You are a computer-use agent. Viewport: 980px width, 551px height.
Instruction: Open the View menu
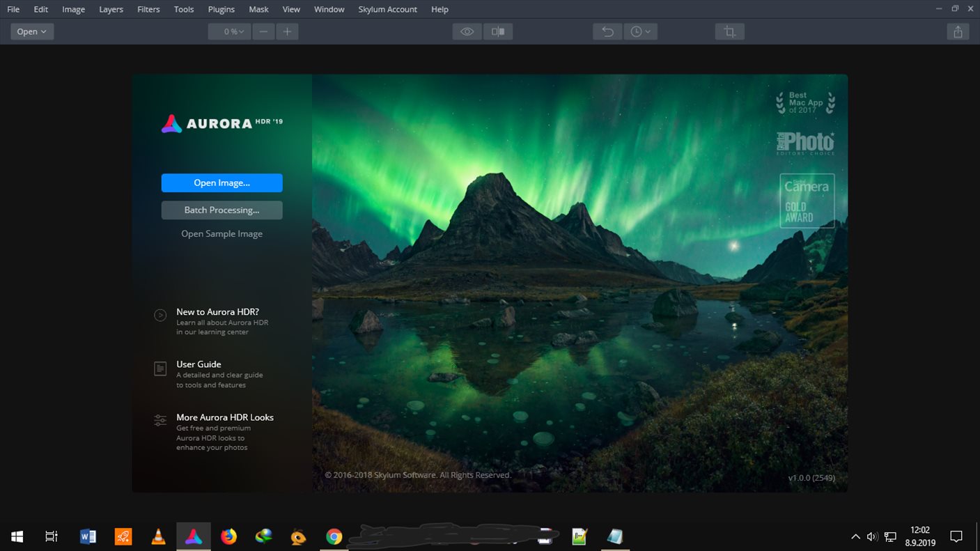291,9
